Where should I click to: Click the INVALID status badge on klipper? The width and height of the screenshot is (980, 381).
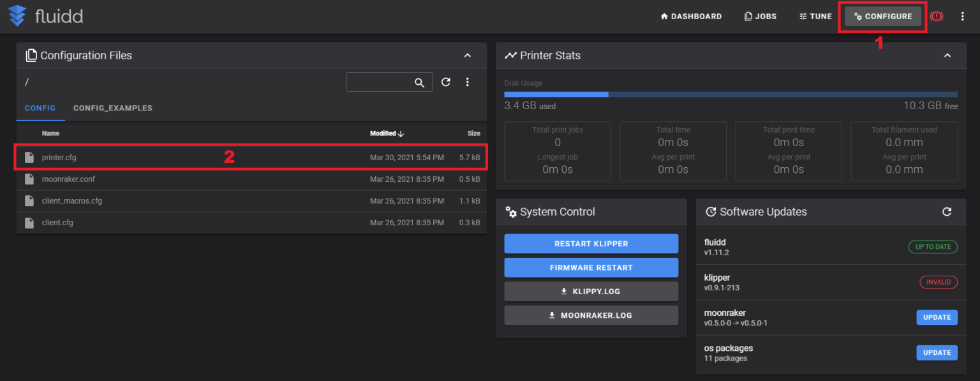939,282
